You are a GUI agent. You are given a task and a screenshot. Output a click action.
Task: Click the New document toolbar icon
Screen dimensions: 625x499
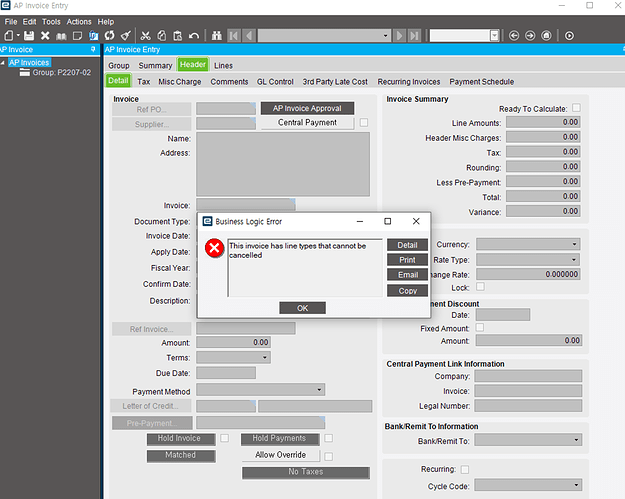9,35
